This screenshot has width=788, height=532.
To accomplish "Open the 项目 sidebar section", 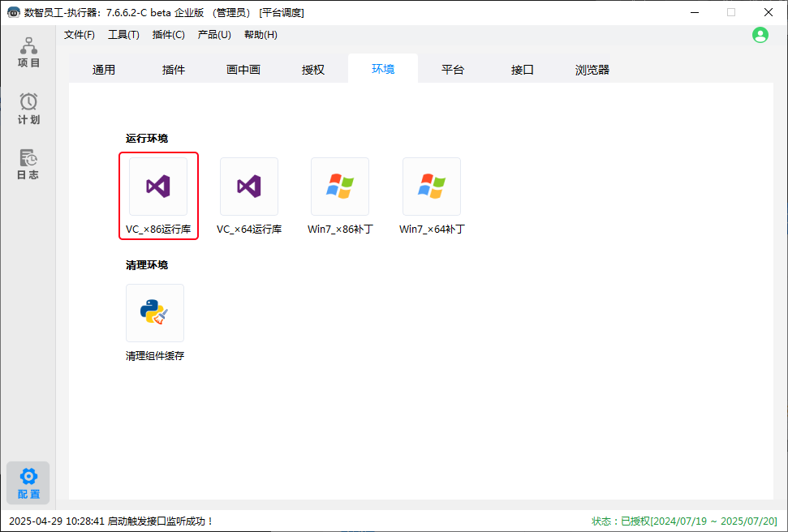I will click(x=28, y=52).
